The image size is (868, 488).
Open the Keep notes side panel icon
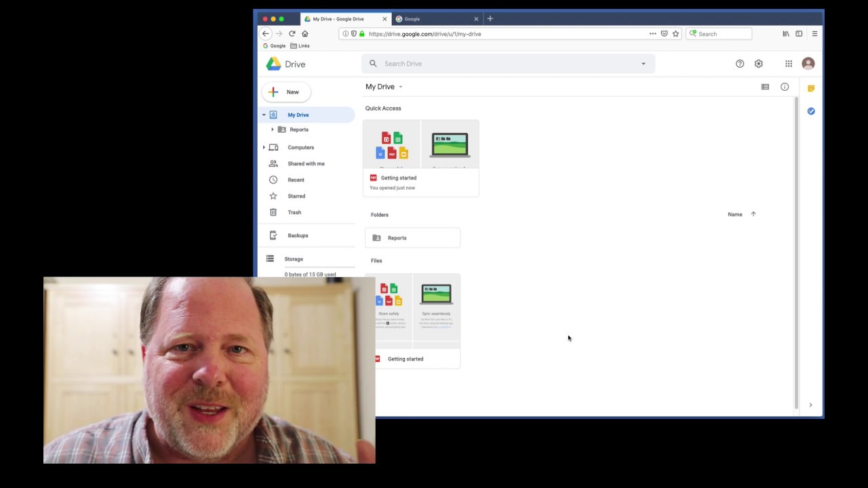[811, 88]
